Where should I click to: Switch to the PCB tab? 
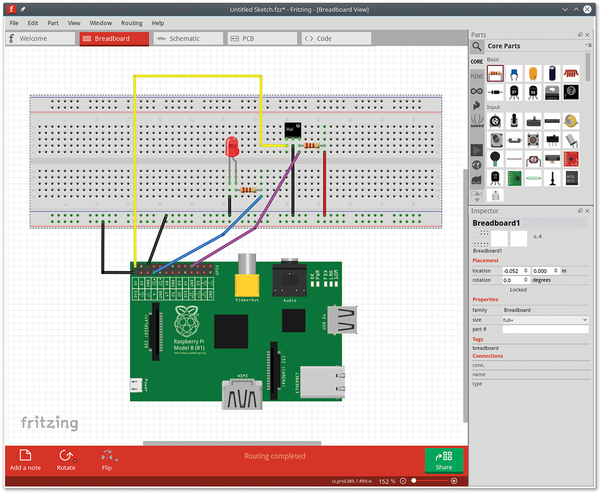coord(262,38)
